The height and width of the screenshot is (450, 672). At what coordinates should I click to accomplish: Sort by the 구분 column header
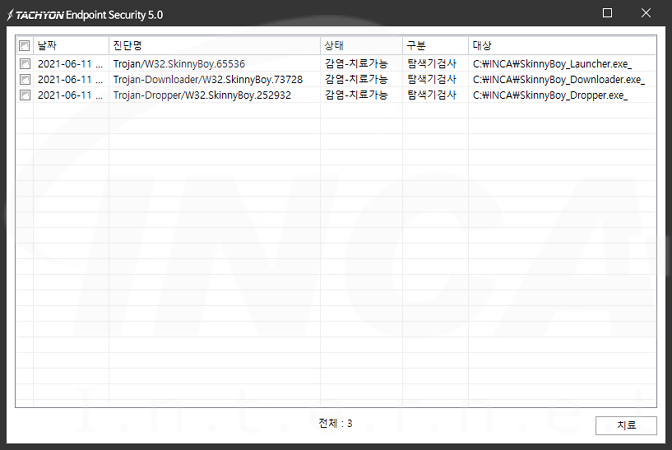click(435, 45)
